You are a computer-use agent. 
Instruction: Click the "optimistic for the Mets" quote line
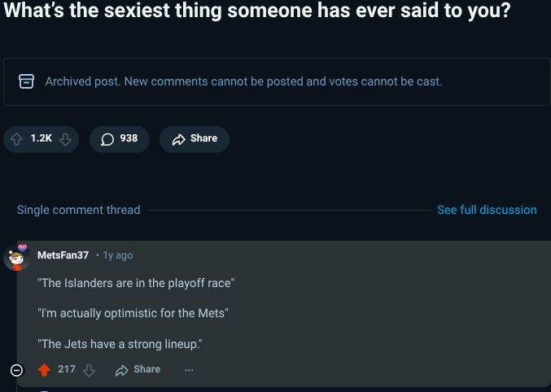click(133, 313)
